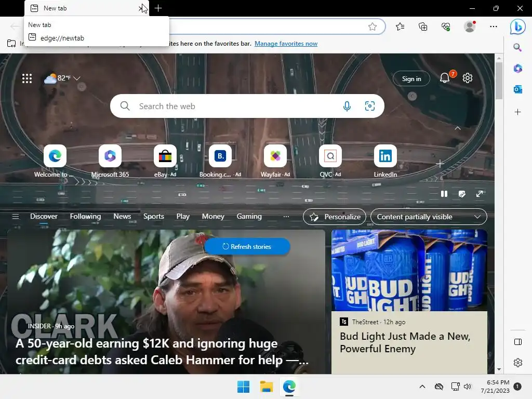Open the Favorites list icon
Screen dimensions: 532x399
(x=400, y=26)
